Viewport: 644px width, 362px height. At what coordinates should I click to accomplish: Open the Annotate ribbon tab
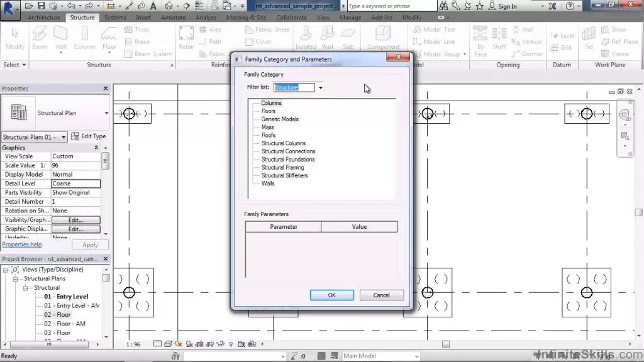173,18
